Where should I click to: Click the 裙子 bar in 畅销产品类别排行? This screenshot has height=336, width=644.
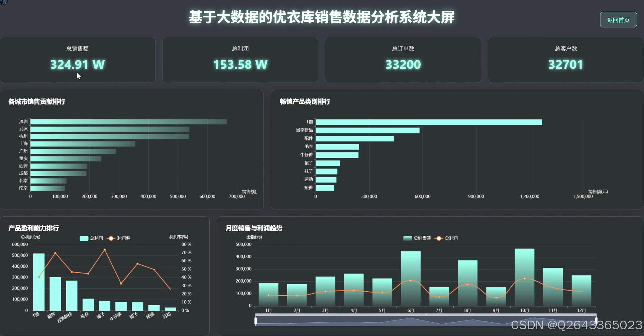click(x=328, y=163)
